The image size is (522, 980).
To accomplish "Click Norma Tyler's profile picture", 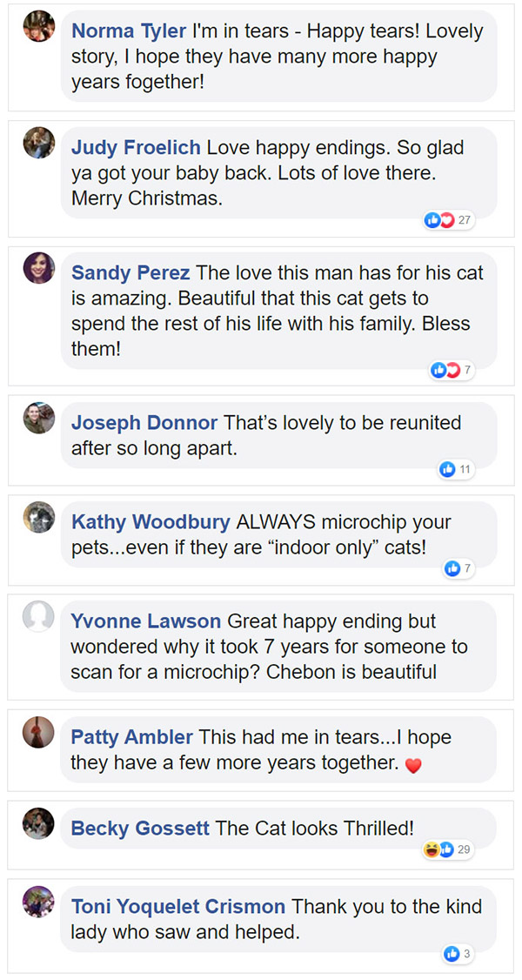I will pyautogui.click(x=38, y=27).
